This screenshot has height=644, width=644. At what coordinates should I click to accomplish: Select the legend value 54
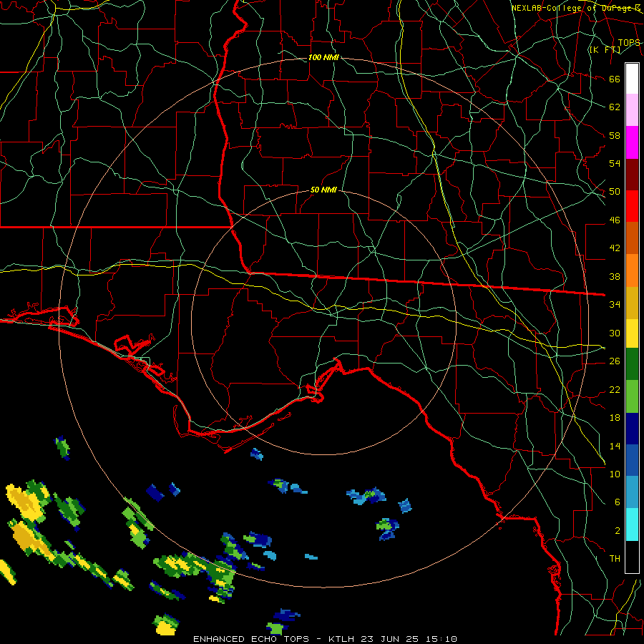point(615,163)
